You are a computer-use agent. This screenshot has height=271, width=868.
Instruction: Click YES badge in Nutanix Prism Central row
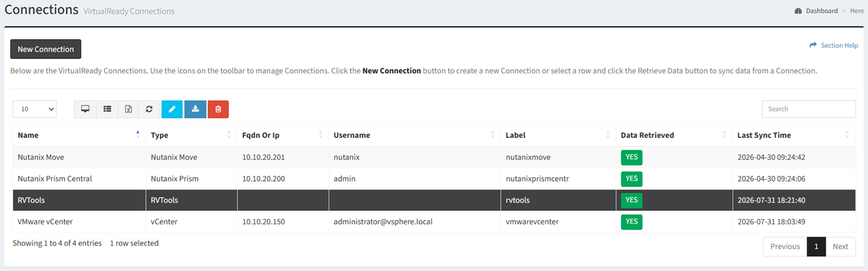point(632,179)
